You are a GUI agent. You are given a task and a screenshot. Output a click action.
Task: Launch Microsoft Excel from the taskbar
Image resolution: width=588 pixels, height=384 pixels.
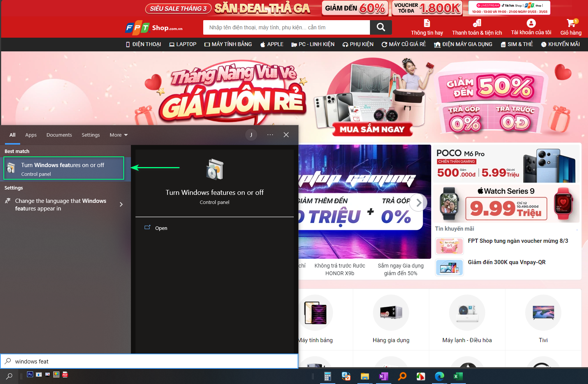pos(458,376)
